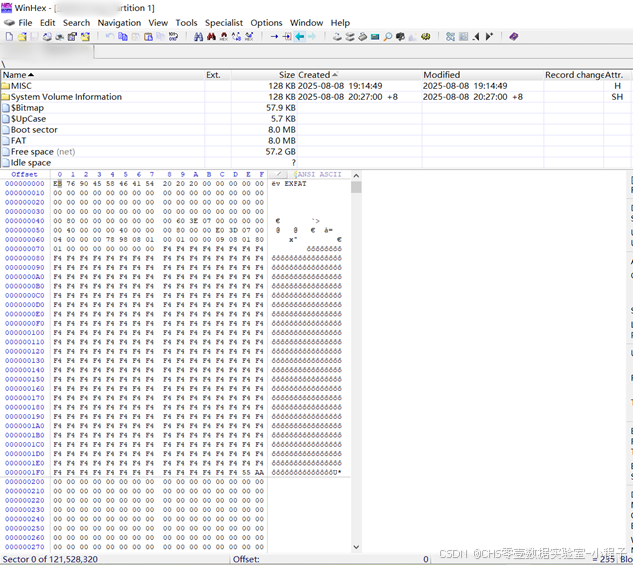Sort file list by Size column
Image resolution: width=633 pixels, height=565 pixels.
tap(264, 75)
